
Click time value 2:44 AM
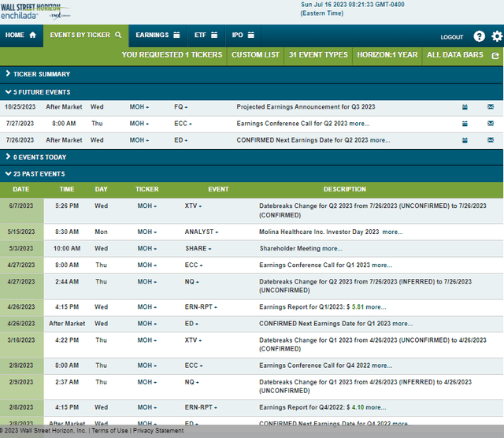67,282
